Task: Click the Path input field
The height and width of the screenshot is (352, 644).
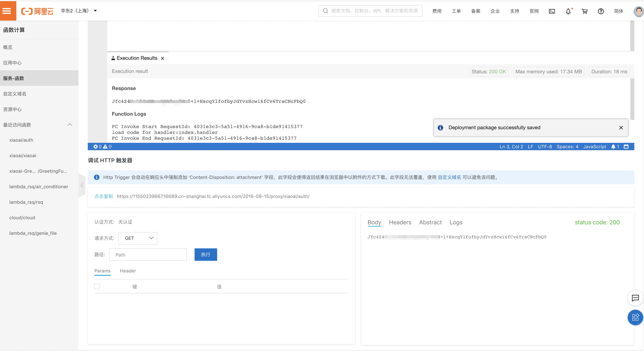Action: tap(148, 255)
